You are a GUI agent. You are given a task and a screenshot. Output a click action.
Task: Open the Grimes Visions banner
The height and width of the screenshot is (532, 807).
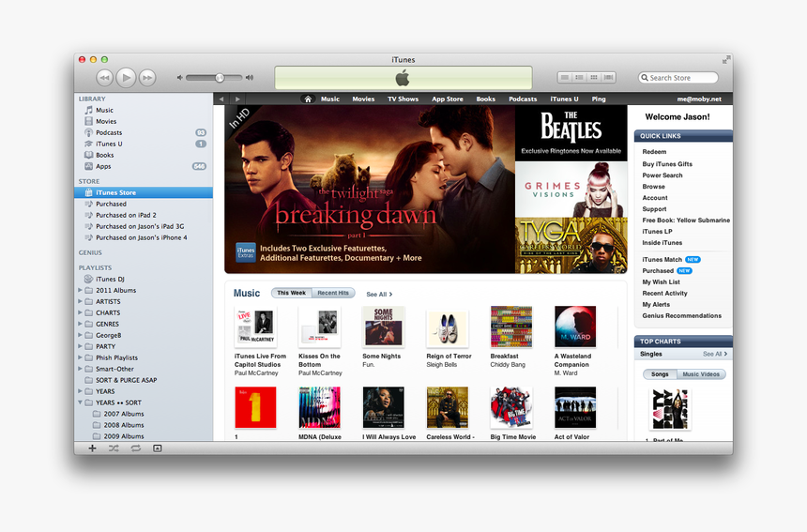click(x=571, y=190)
